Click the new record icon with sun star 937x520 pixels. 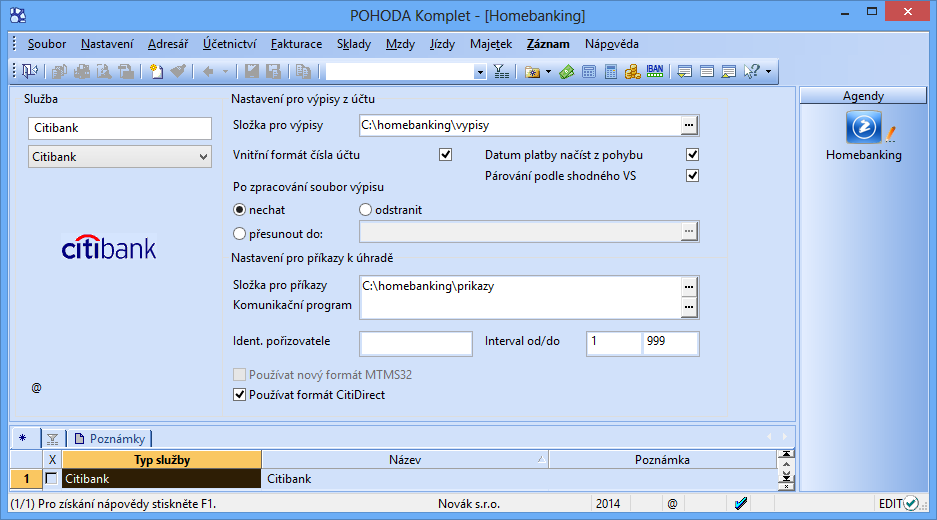(x=157, y=72)
